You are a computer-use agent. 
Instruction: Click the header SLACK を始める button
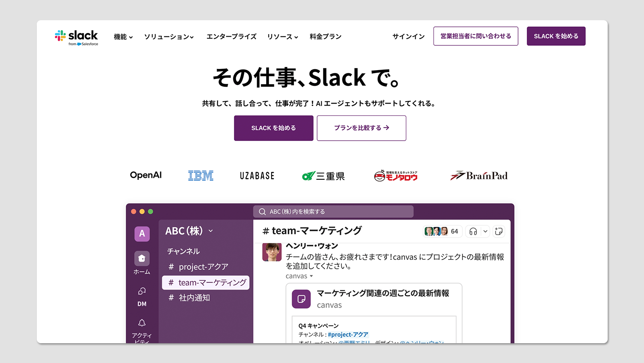(x=556, y=36)
